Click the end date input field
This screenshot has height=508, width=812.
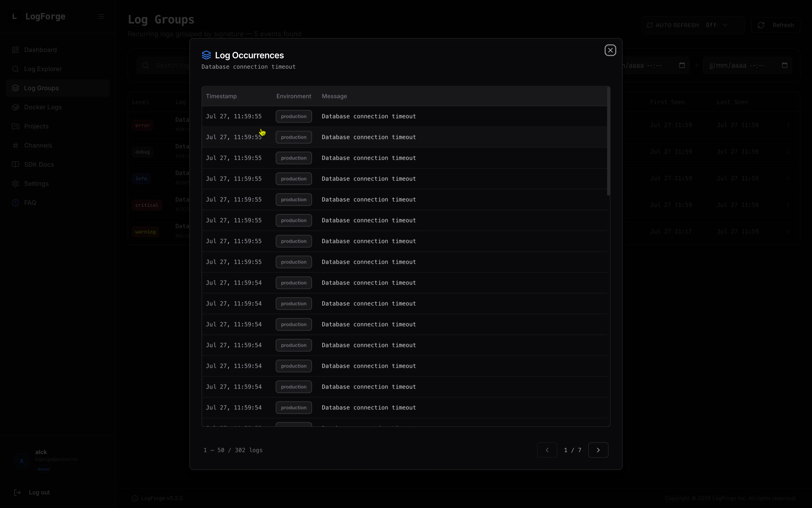747,65
